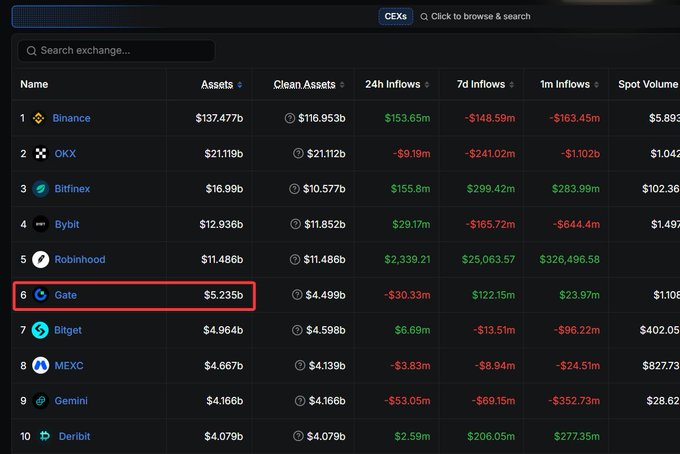The height and width of the screenshot is (454, 680).
Task: Focus the Search exchange input field
Action: click(116, 51)
